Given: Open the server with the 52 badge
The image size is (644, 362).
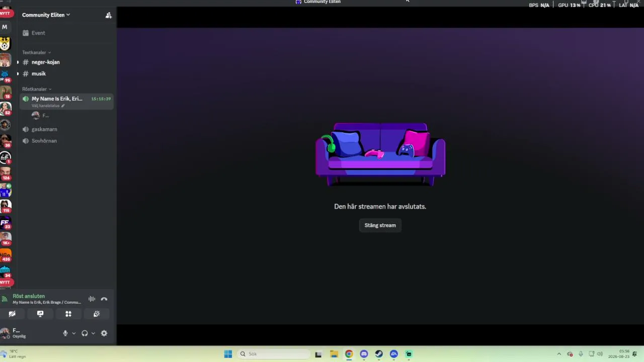Looking at the screenshot, I should [x=5, y=109].
